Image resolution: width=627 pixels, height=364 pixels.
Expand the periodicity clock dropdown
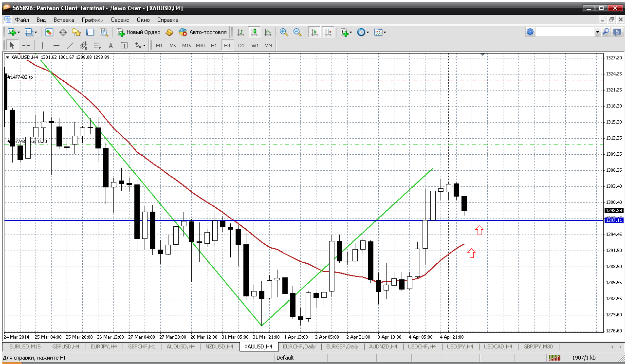368,32
